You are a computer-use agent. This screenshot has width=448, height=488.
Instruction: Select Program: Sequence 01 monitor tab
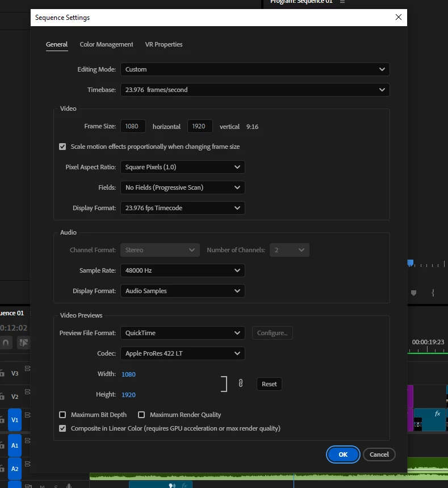click(301, 2)
